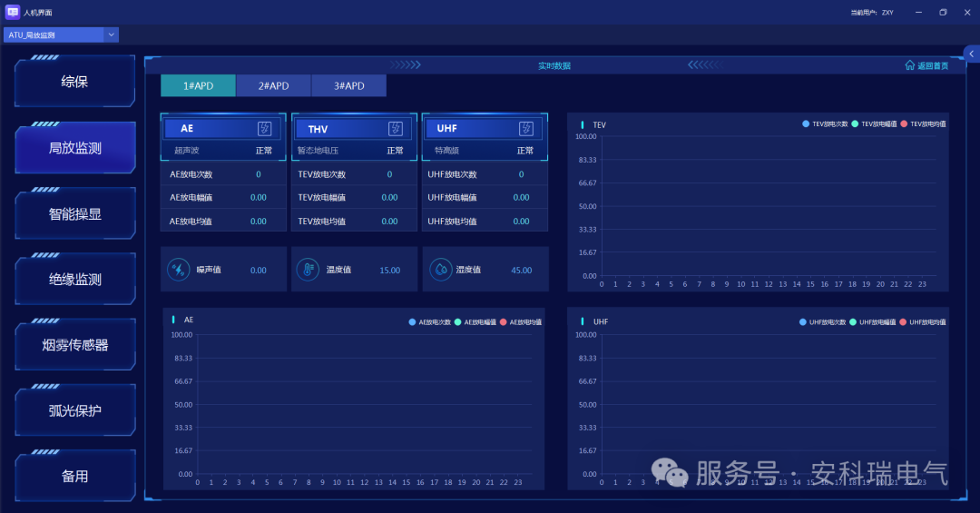
Task: Click the AE card lightning icon
Action: point(264,128)
